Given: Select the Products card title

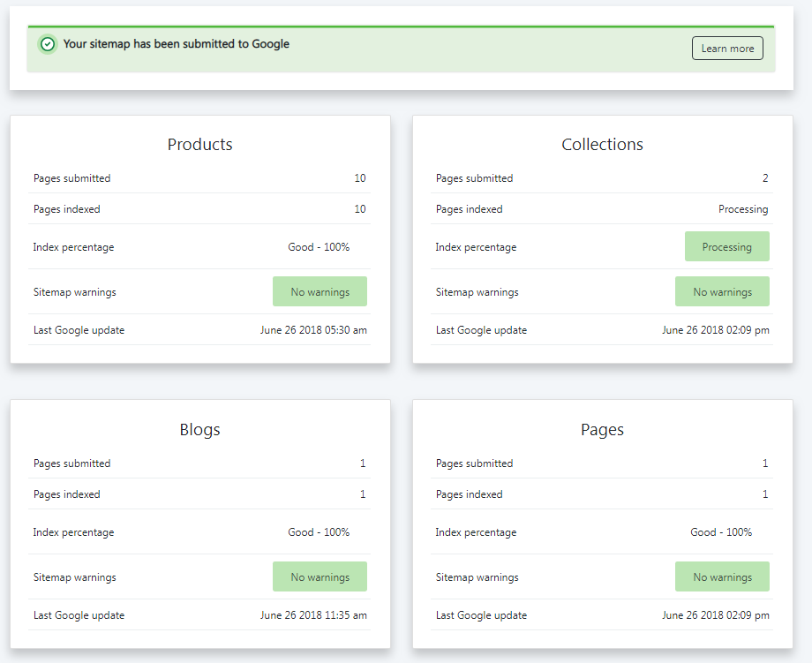Looking at the screenshot, I should [199, 144].
